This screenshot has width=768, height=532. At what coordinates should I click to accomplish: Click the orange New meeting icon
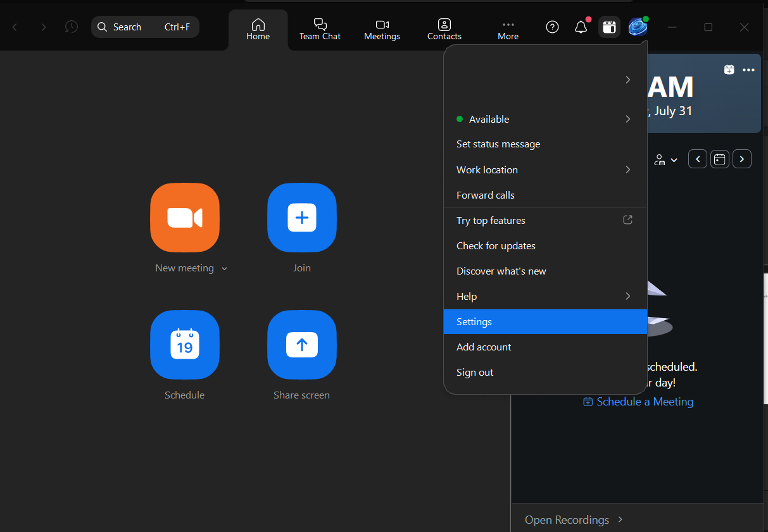[x=184, y=218]
